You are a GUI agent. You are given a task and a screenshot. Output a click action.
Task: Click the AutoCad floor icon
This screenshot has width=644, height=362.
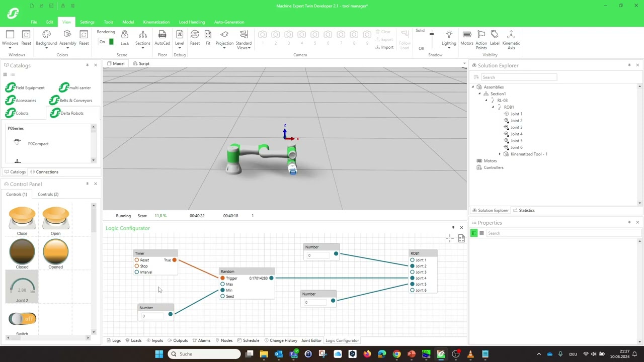[162, 38]
